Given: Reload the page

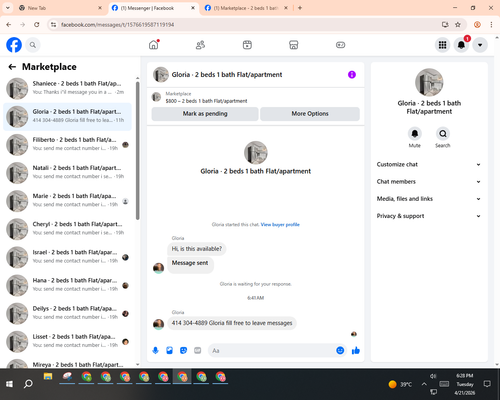Looking at the screenshot, I should [x=37, y=25].
